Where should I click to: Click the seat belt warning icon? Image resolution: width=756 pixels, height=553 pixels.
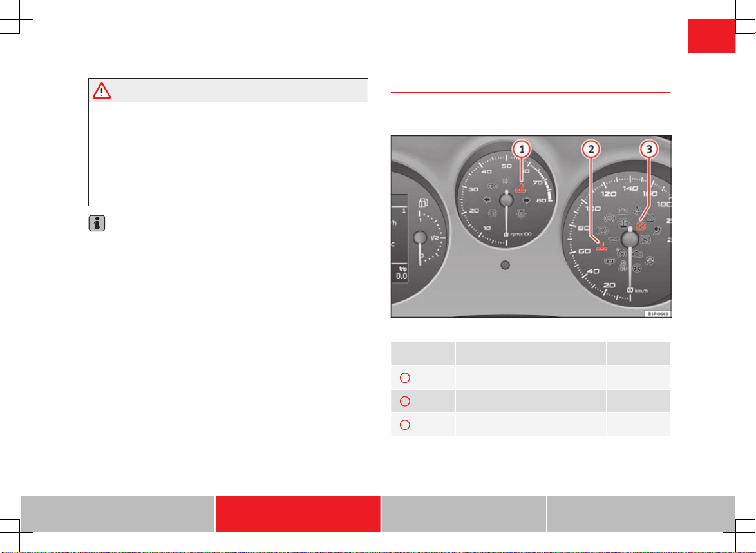pyautogui.click(x=637, y=211)
